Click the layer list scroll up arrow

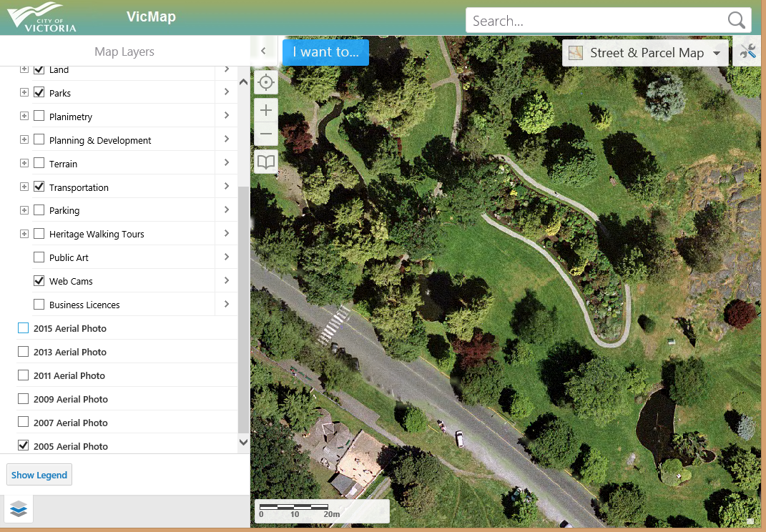coord(243,82)
